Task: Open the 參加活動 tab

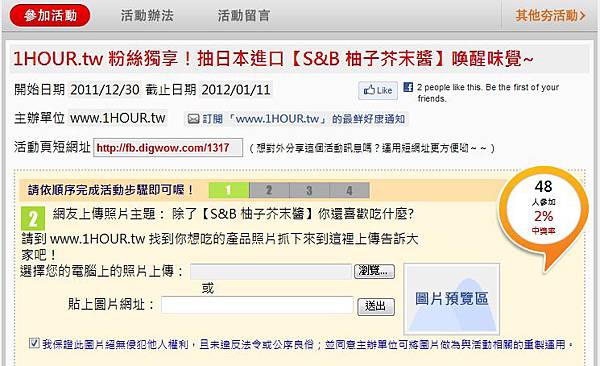Action: [x=50, y=15]
